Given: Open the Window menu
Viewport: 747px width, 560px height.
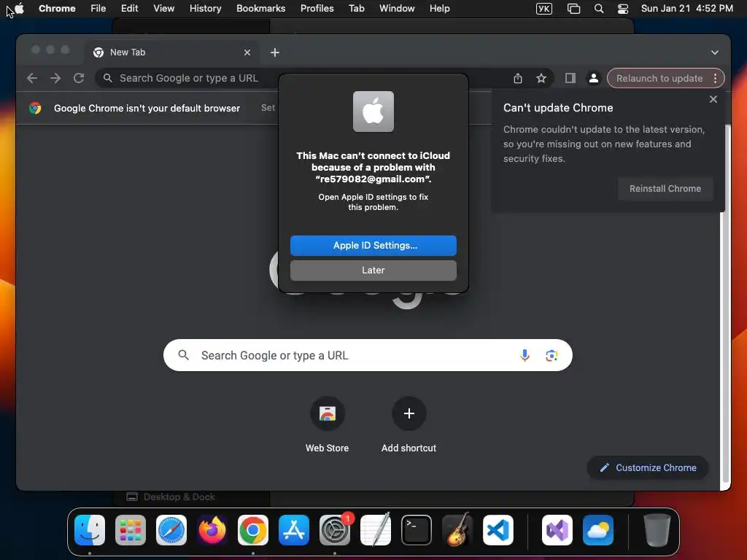Looking at the screenshot, I should tap(397, 8).
